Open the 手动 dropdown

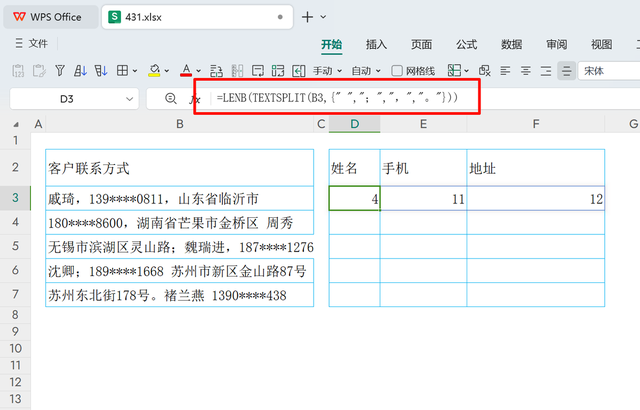coord(327,71)
